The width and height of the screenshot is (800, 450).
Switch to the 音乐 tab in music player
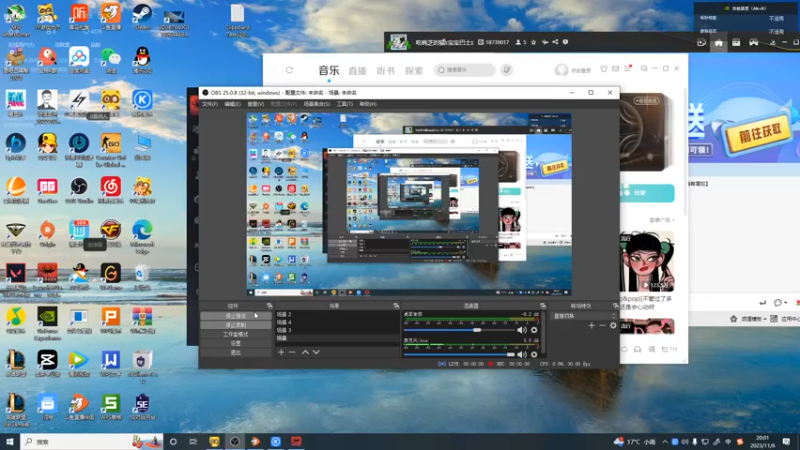click(x=329, y=70)
